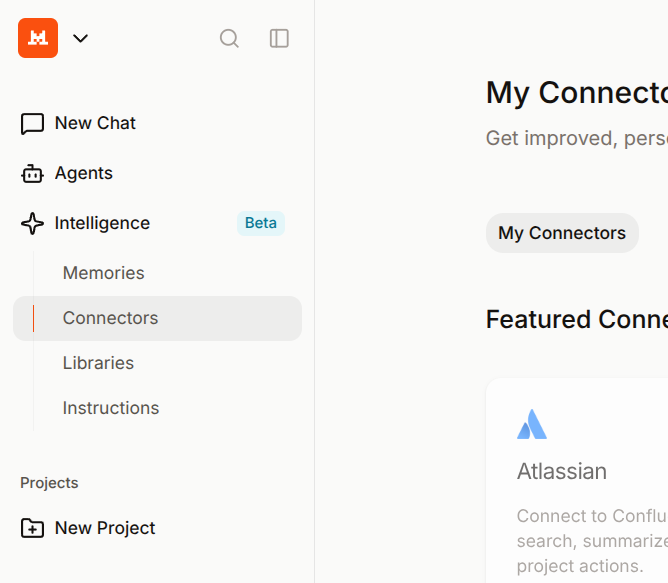
Task: Open the Agents page
Action: pos(84,173)
